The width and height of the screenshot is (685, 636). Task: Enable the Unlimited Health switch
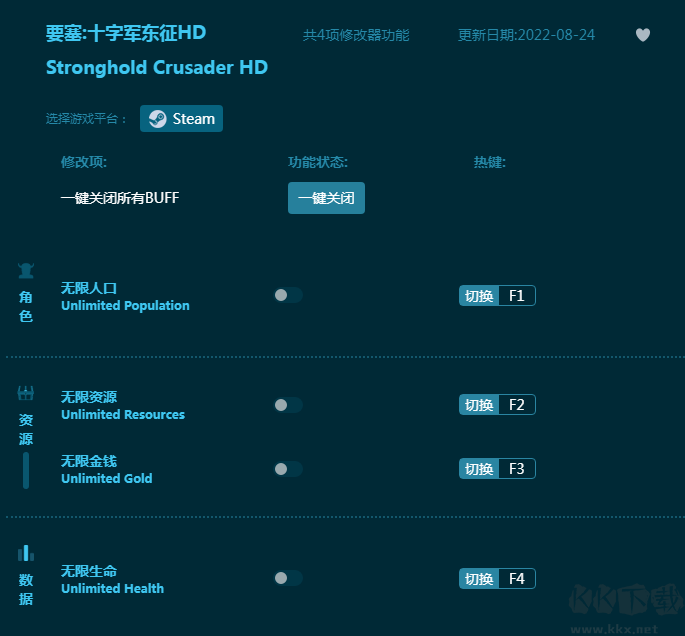[x=287, y=578]
